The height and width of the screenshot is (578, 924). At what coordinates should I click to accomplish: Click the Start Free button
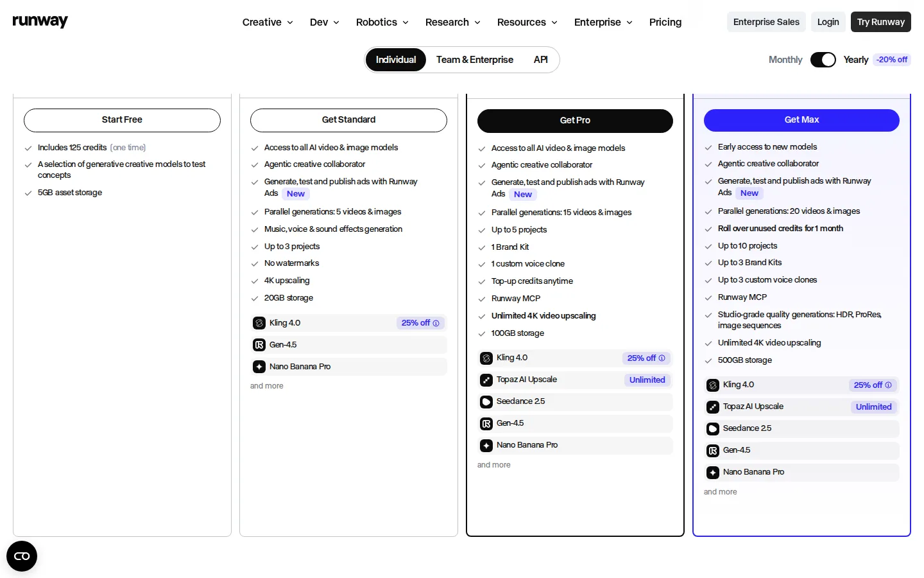coord(122,120)
